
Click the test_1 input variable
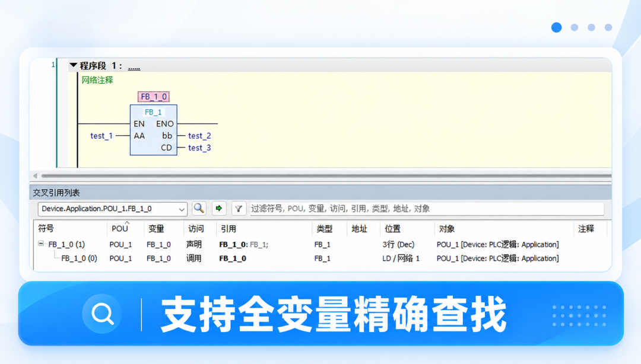[x=101, y=136]
